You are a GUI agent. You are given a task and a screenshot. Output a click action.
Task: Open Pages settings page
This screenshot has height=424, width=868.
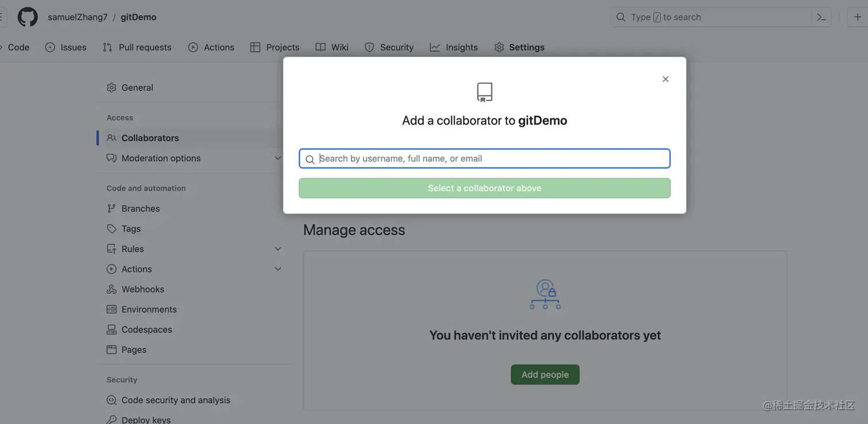click(x=134, y=349)
